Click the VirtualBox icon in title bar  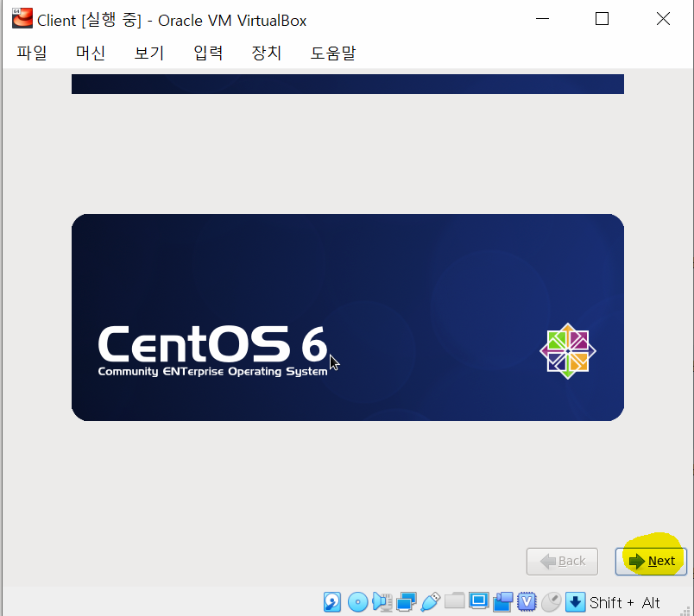coord(22,19)
